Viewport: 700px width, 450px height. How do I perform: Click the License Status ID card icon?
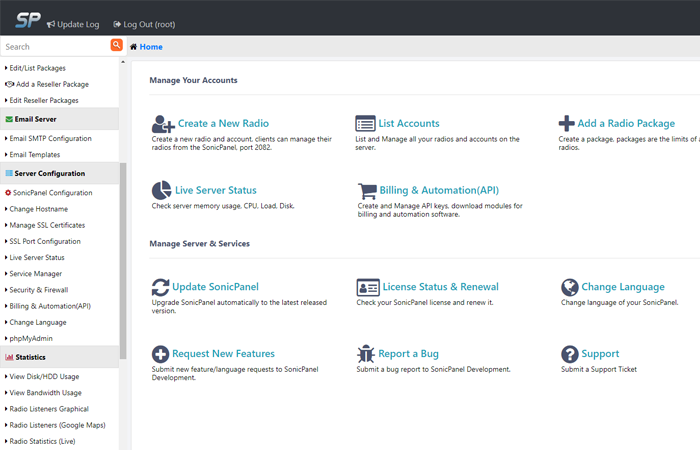click(x=366, y=287)
